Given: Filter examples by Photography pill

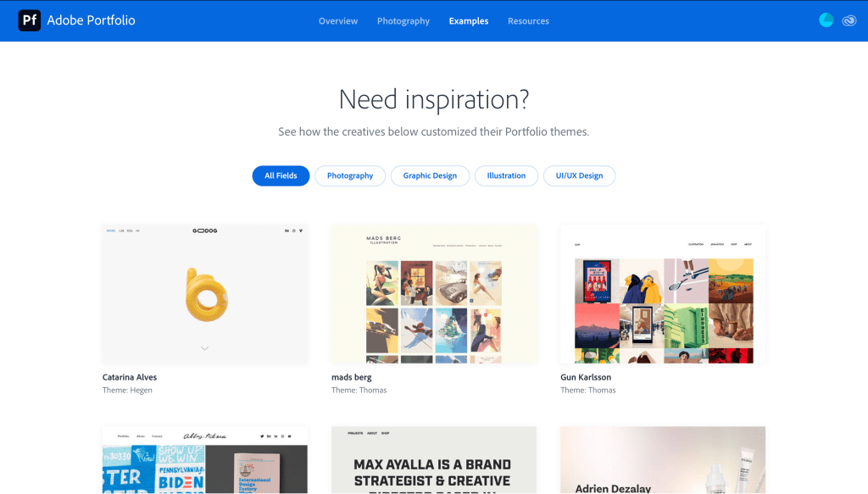Looking at the screenshot, I should (x=350, y=175).
